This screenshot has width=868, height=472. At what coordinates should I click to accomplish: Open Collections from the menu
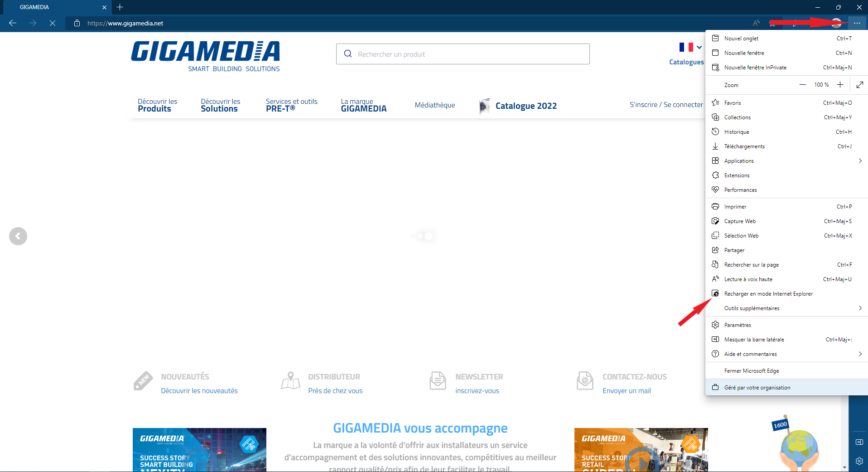786,117
